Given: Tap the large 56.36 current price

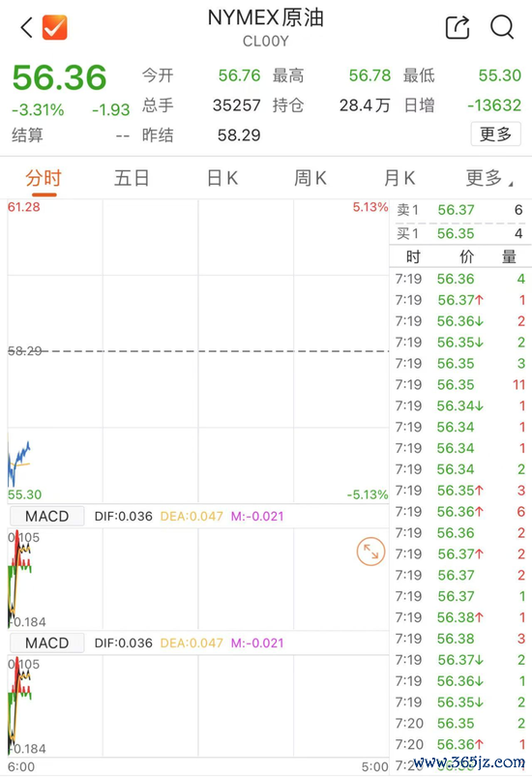Looking at the screenshot, I should pyautogui.click(x=59, y=77).
